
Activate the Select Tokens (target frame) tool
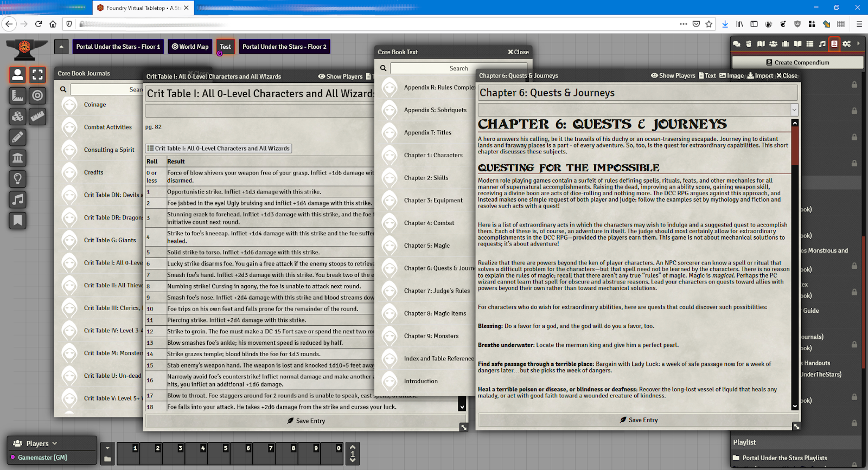coord(37,75)
